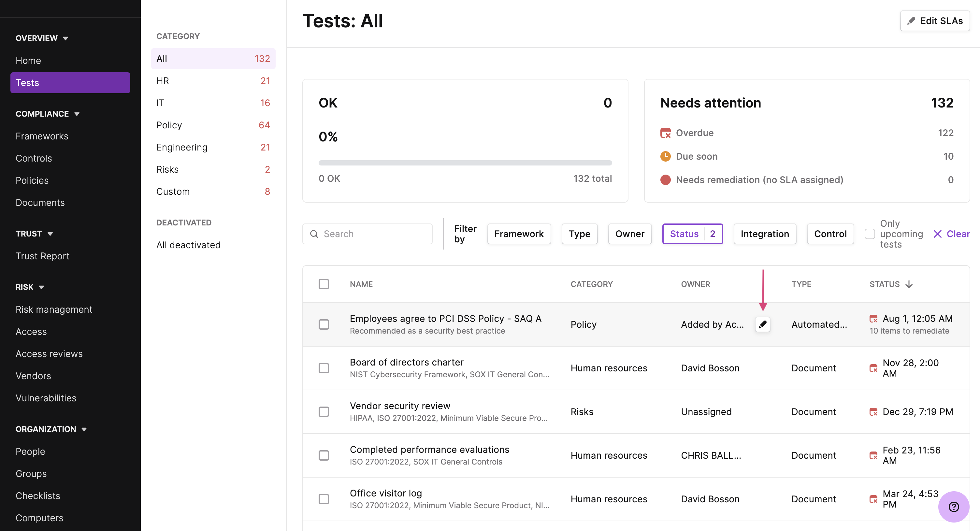The image size is (980, 531).
Task: Click the X icon next to Clear
Action: tap(937, 234)
